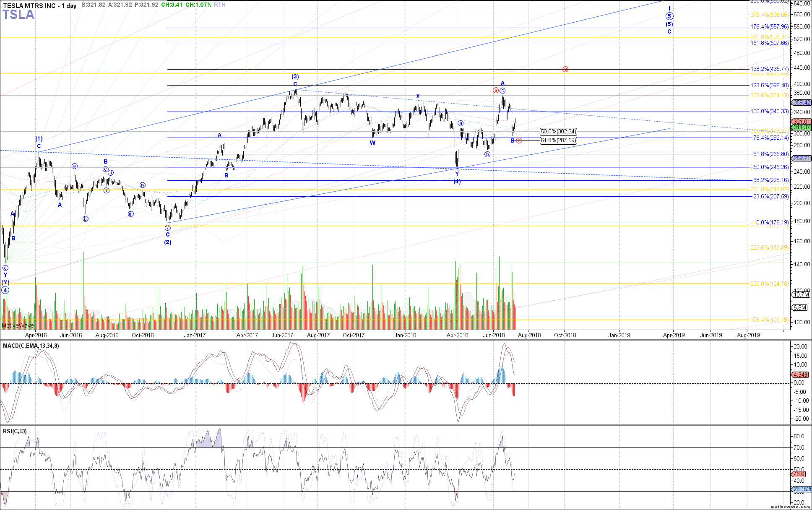This screenshot has height=510, width=812.
Task: Click the yellow 261.8%(216.07) extension label
Action: tap(769, 190)
